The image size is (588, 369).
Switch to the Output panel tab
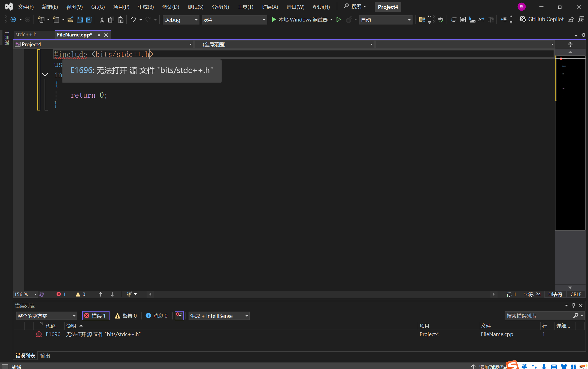pos(45,356)
